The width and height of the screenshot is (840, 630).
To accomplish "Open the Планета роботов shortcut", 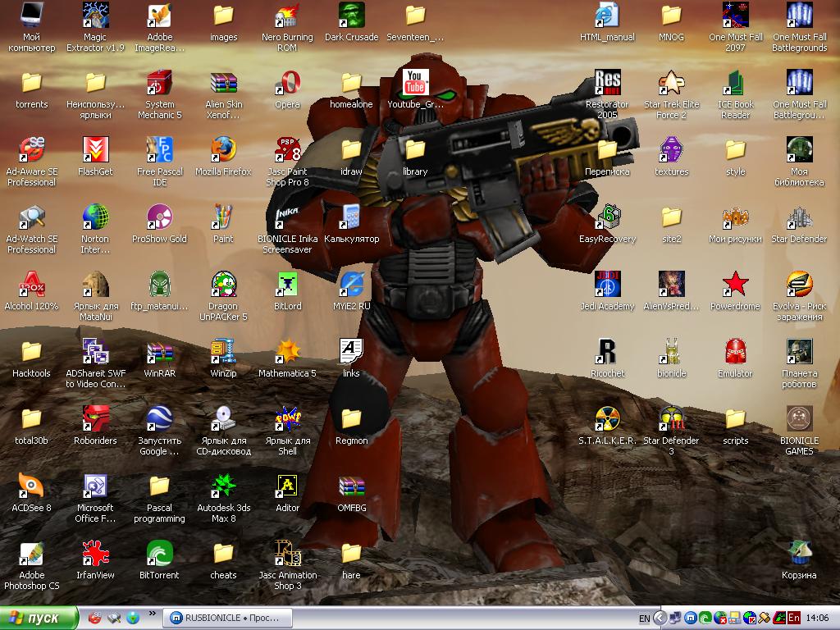I will (x=799, y=351).
